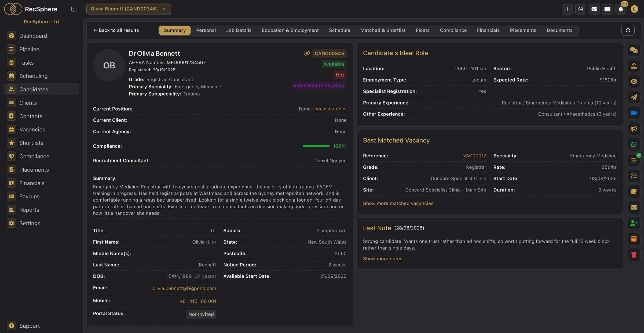644x333 pixels.
Task: Click Show more matched vacancies
Action: click(x=398, y=203)
